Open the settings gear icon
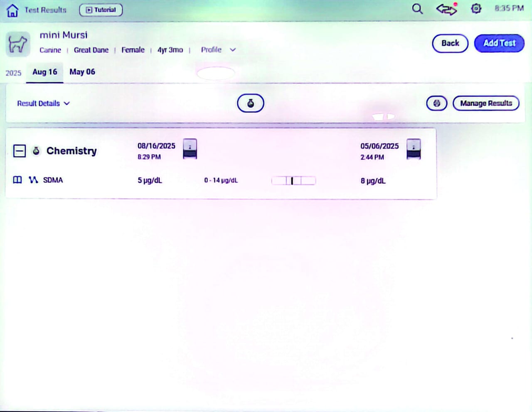 [476, 9]
